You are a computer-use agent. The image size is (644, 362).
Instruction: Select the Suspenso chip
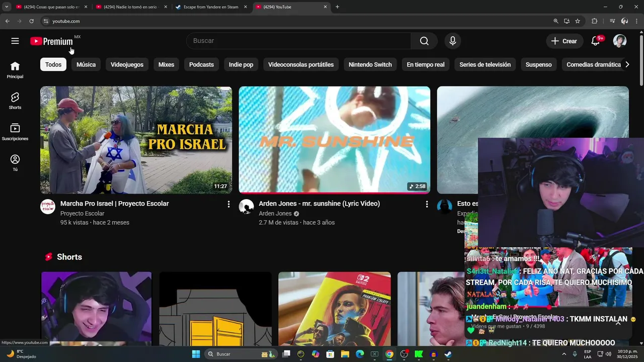tap(538, 64)
